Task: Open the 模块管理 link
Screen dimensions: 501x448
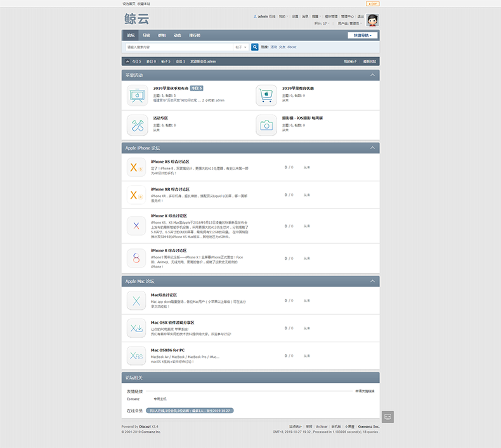Action: [x=331, y=16]
